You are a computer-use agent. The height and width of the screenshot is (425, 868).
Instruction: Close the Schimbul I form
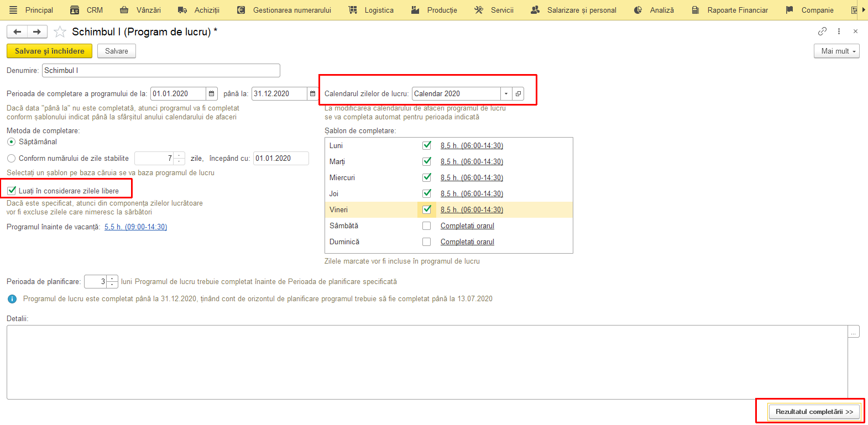[855, 32]
